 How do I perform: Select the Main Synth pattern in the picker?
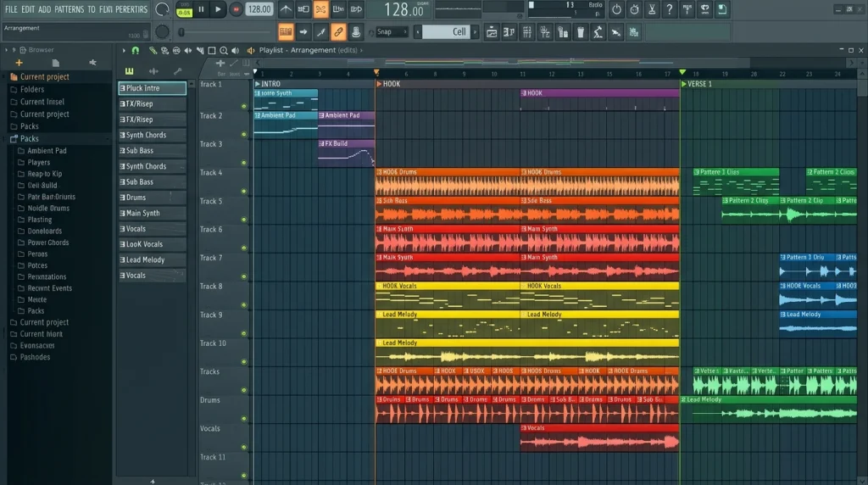tap(153, 213)
